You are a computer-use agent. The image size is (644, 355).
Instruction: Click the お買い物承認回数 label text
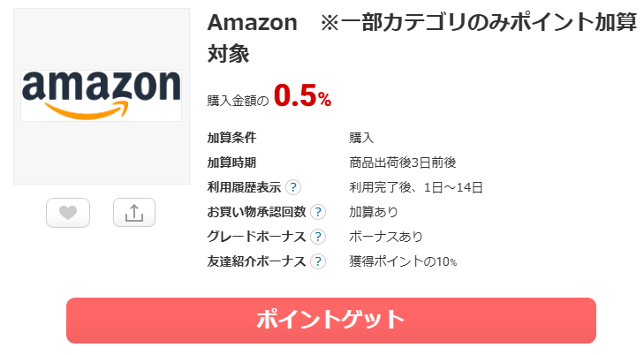(256, 212)
